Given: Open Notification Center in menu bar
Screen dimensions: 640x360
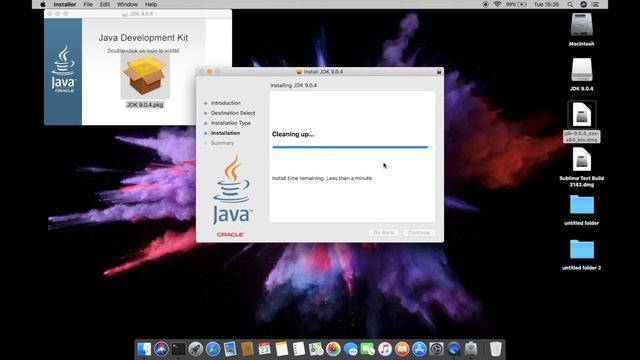Looking at the screenshot, I should pyautogui.click(x=596, y=4).
